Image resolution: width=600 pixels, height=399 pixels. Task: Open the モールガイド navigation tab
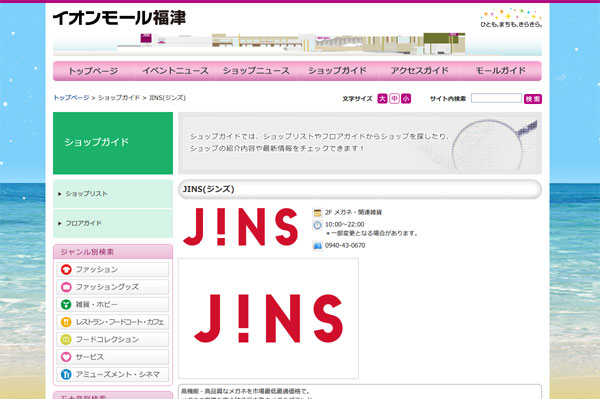(x=501, y=71)
